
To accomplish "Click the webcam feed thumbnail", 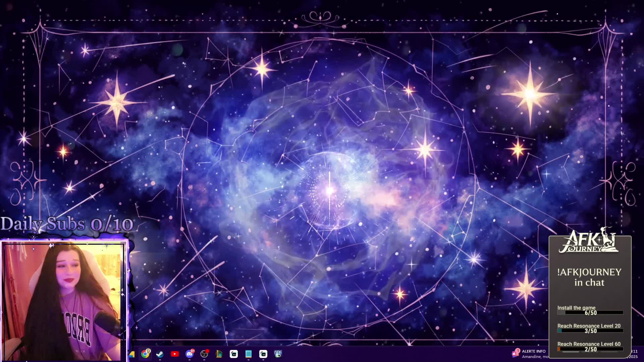I will (x=63, y=302).
